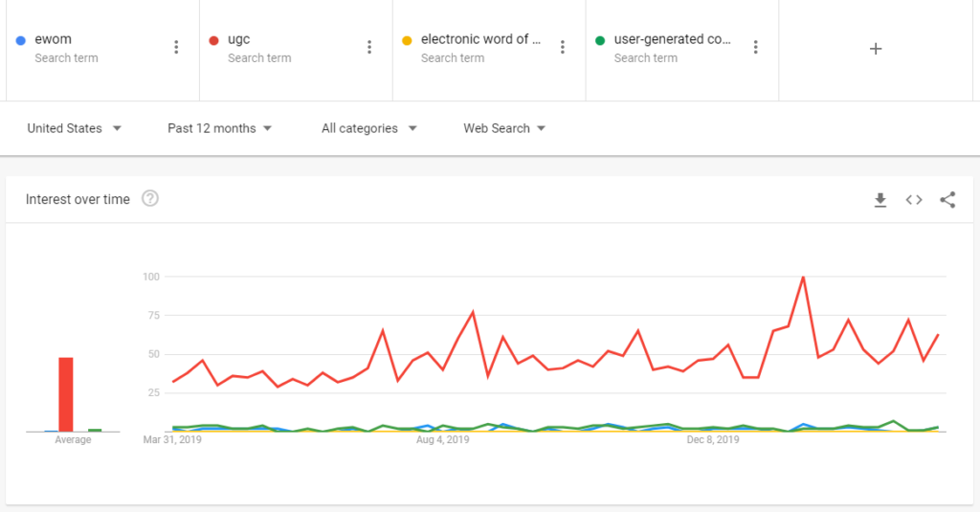Show help for Interest over time
The height and width of the screenshot is (512, 980).
(150, 199)
